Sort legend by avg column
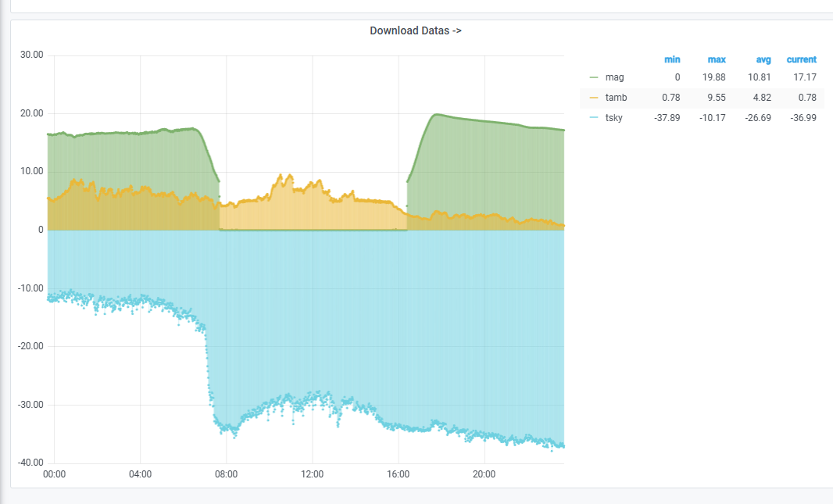The width and height of the screenshot is (833, 504). tap(763, 59)
